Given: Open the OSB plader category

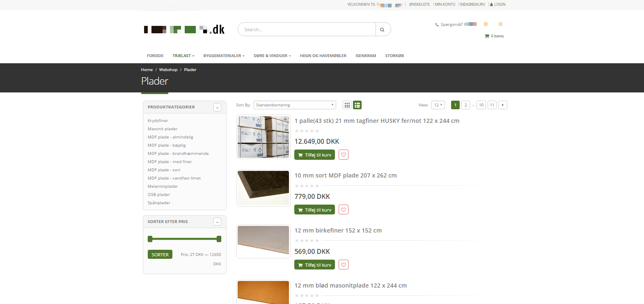Looking at the screenshot, I should (159, 195).
